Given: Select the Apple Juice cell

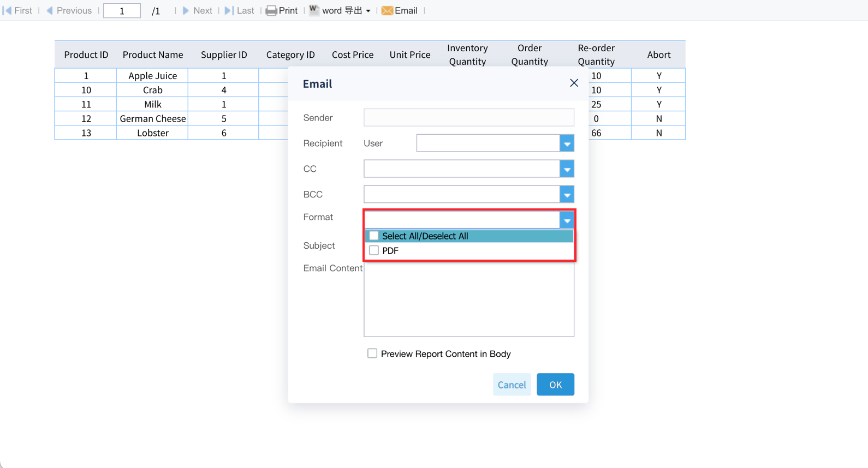Looking at the screenshot, I should pyautogui.click(x=152, y=76).
